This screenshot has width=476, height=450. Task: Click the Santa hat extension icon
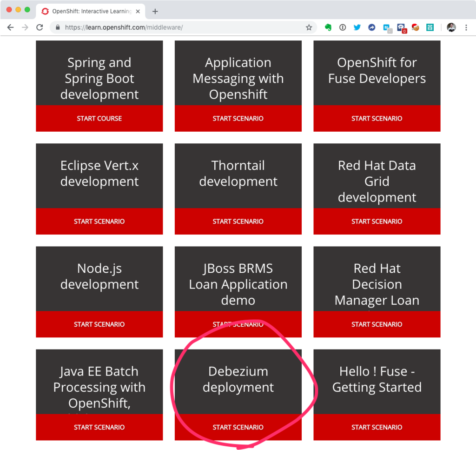tap(415, 27)
